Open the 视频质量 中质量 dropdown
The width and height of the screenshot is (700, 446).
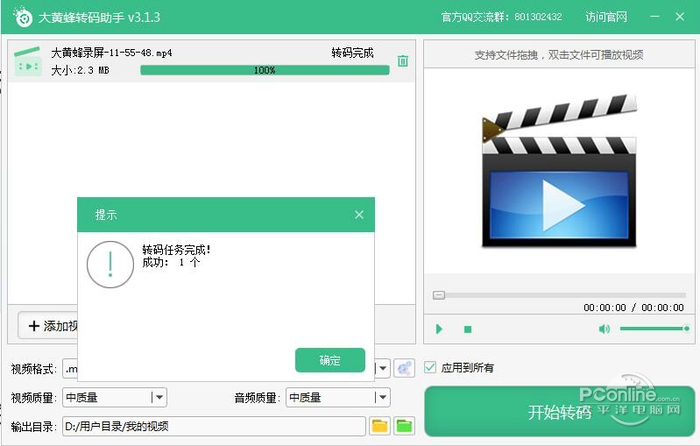[x=115, y=397]
